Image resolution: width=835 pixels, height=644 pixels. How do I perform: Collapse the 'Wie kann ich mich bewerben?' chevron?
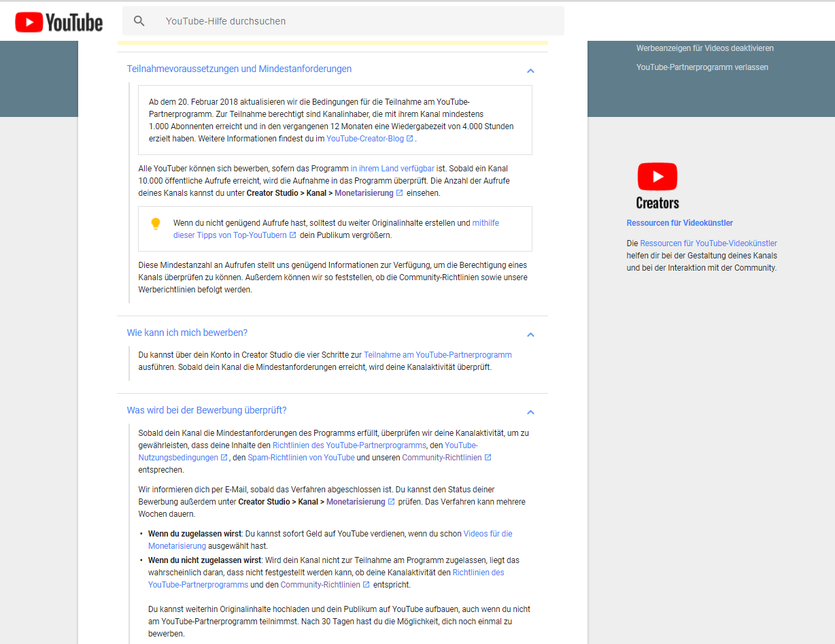point(530,335)
